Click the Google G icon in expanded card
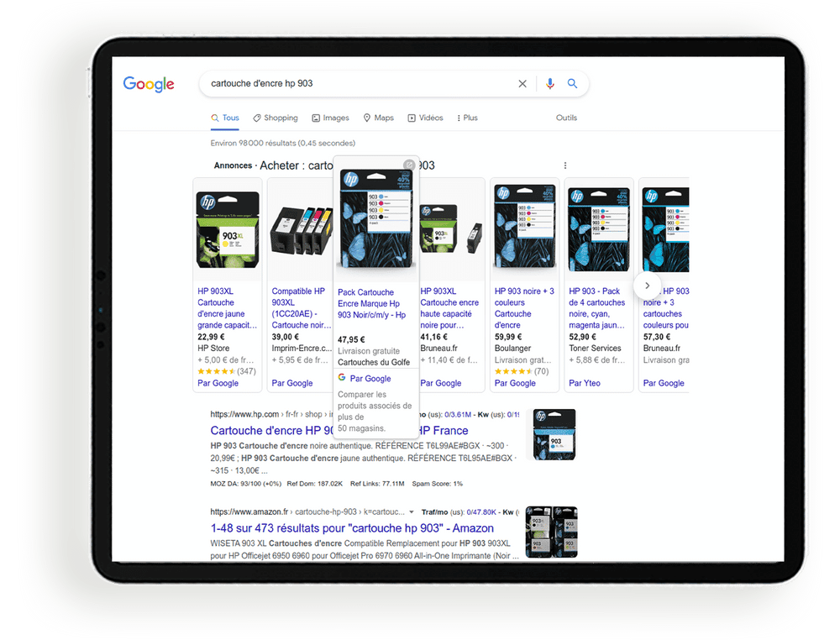Screen dimensions: 840x640 [x=342, y=378]
